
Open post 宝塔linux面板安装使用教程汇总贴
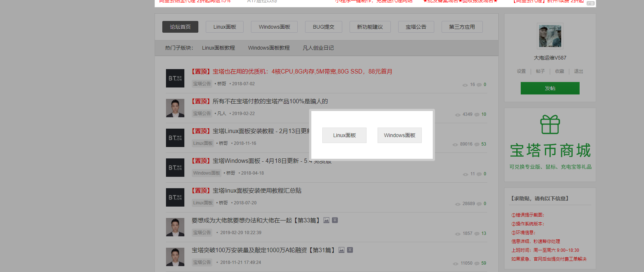point(246,190)
